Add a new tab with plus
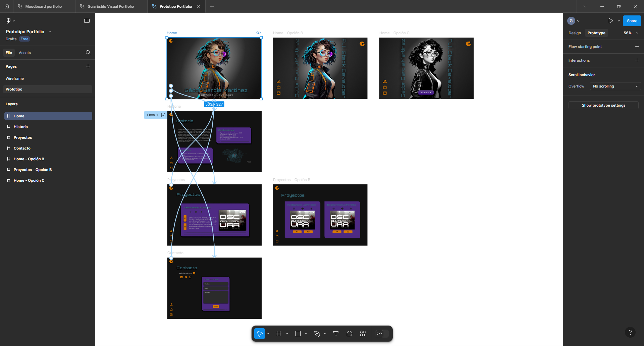The image size is (644, 346). pos(212,6)
